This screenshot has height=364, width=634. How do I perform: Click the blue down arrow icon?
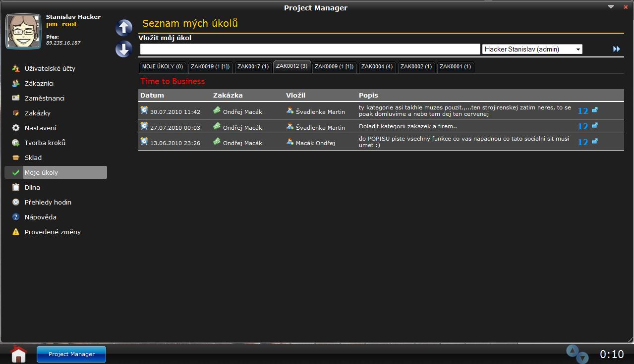(x=124, y=49)
